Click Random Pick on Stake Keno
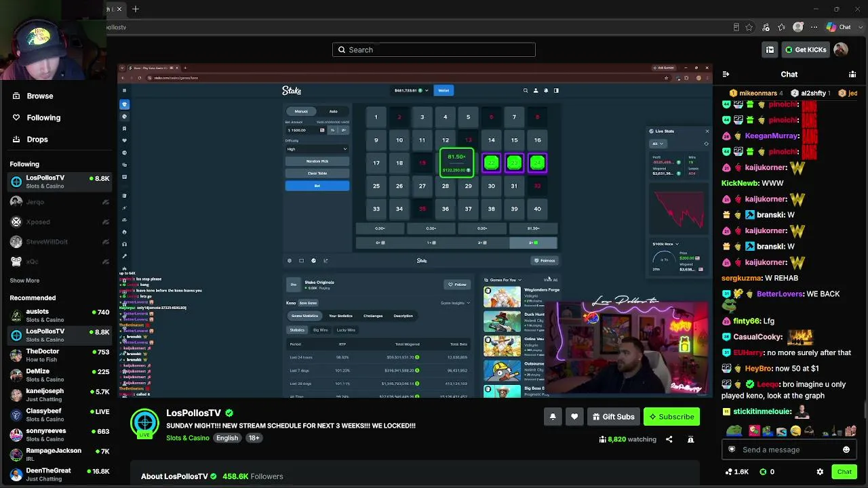The height and width of the screenshot is (488, 868). pyautogui.click(x=317, y=161)
